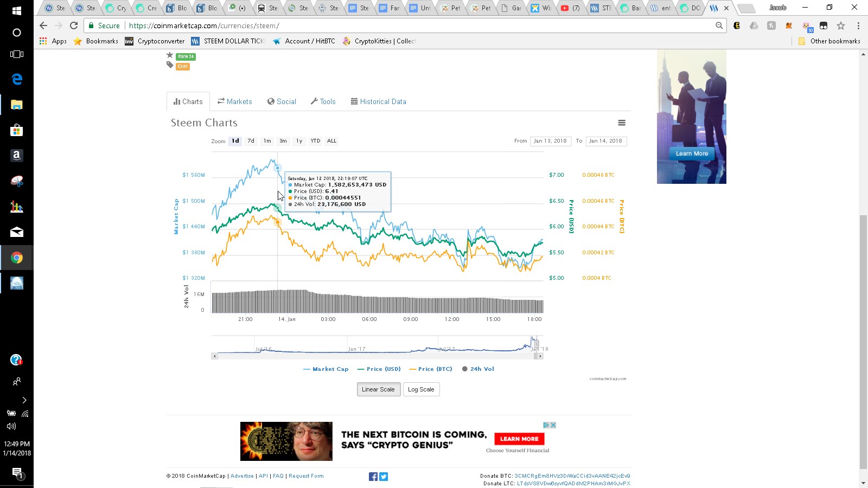Open the Other bookmarks folder
Image resolution: width=868 pixels, height=488 pixels.
click(829, 41)
